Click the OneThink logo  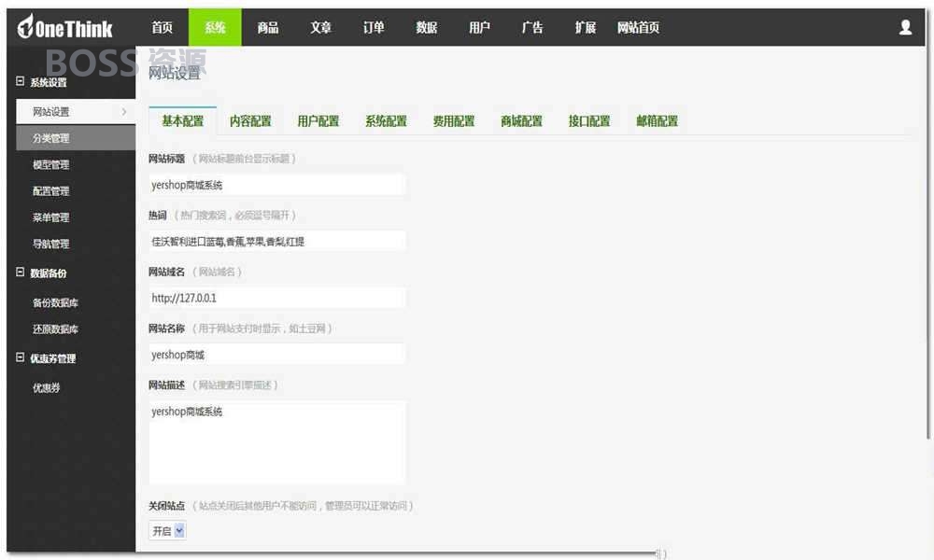[x=64, y=27]
